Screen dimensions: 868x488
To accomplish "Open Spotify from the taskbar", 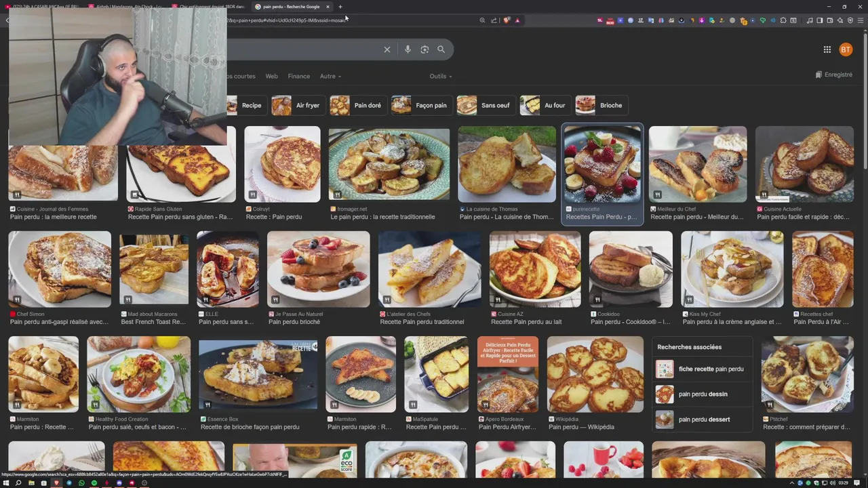I will (x=94, y=483).
